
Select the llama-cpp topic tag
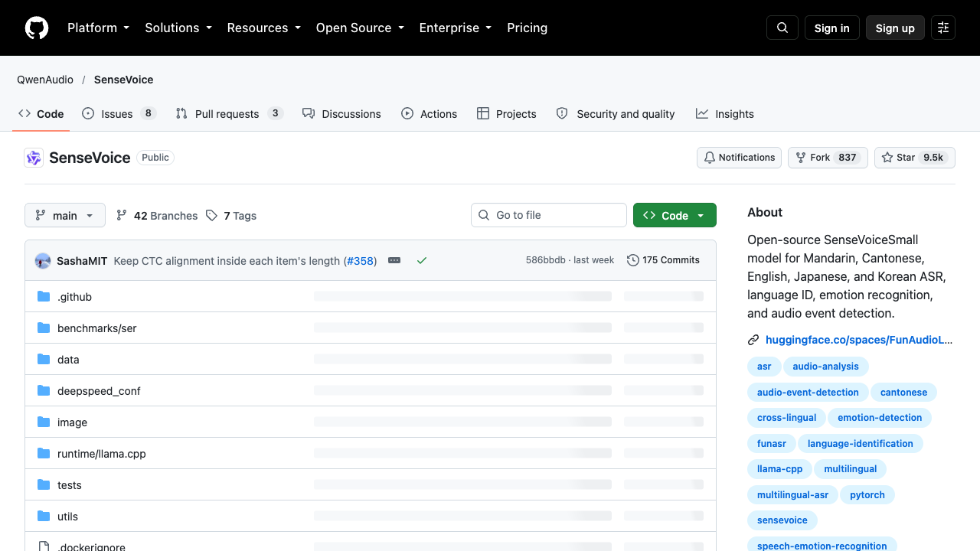point(779,469)
